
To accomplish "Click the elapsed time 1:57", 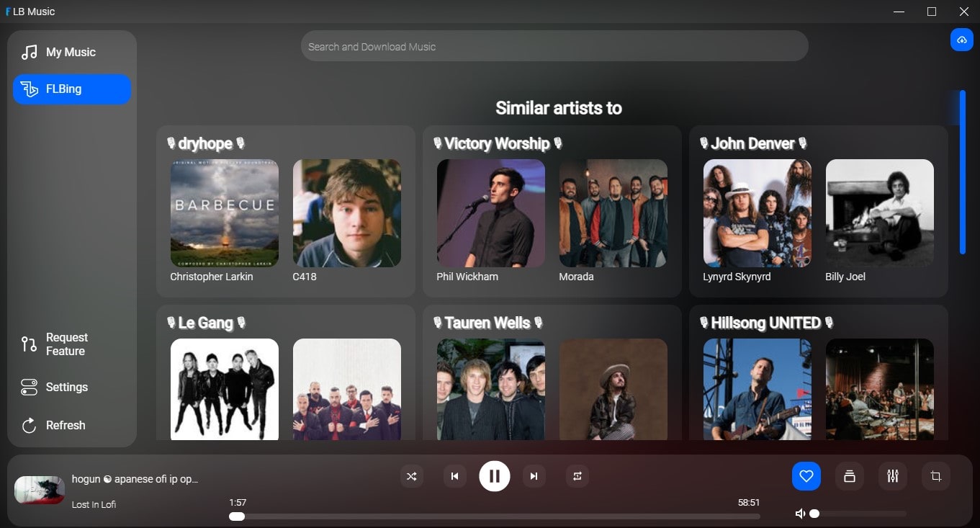I will pyautogui.click(x=238, y=503).
